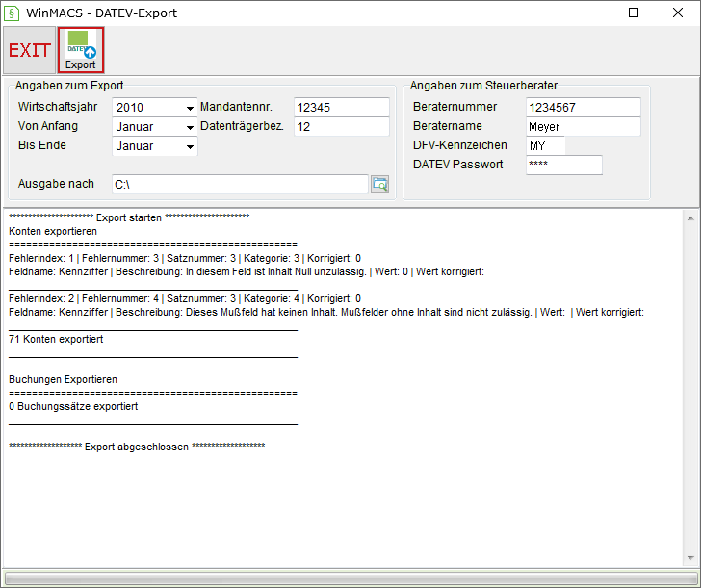Screen dimensions: 702x588
Task: Select the 'Fehlerindex: 1' log line
Action: click(185, 258)
